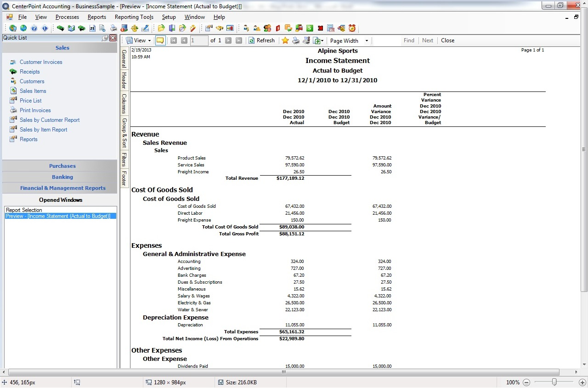This screenshot has height=388, width=588.
Task: Toggle the yellow comment note button
Action: (x=160, y=40)
